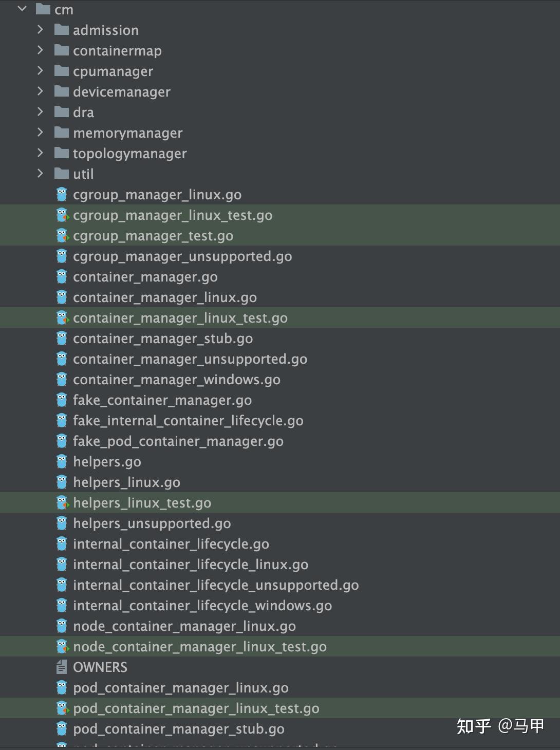Expand the util folder arrow

tap(40, 174)
